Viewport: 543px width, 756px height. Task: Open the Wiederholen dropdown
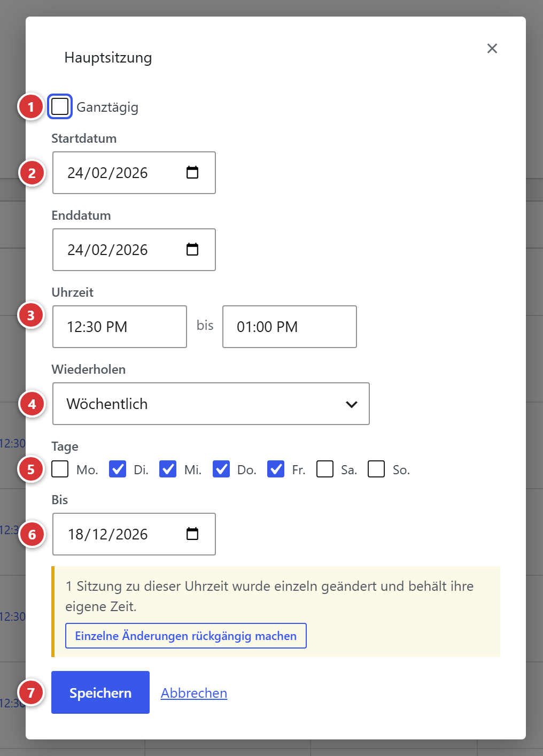pyautogui.click(x=211, y=404)
